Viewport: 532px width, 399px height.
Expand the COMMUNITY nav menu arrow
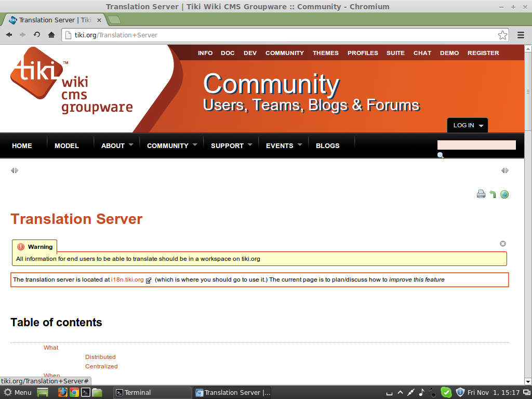click(195, 145)
